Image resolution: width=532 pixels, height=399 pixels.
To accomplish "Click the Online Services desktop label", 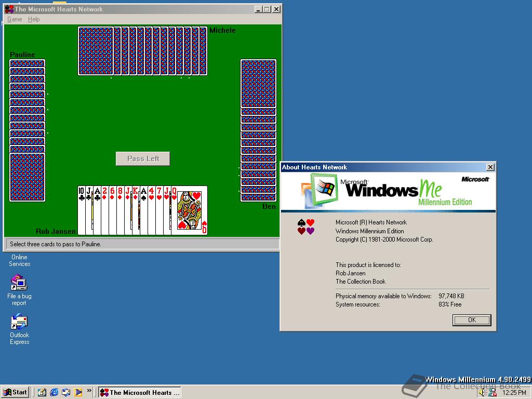I will (19, 261).
